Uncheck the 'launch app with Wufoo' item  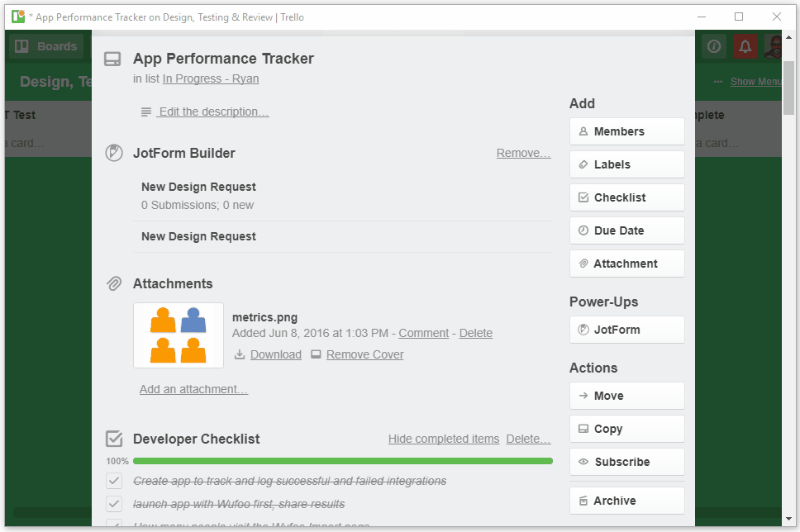tap(114, 504)
